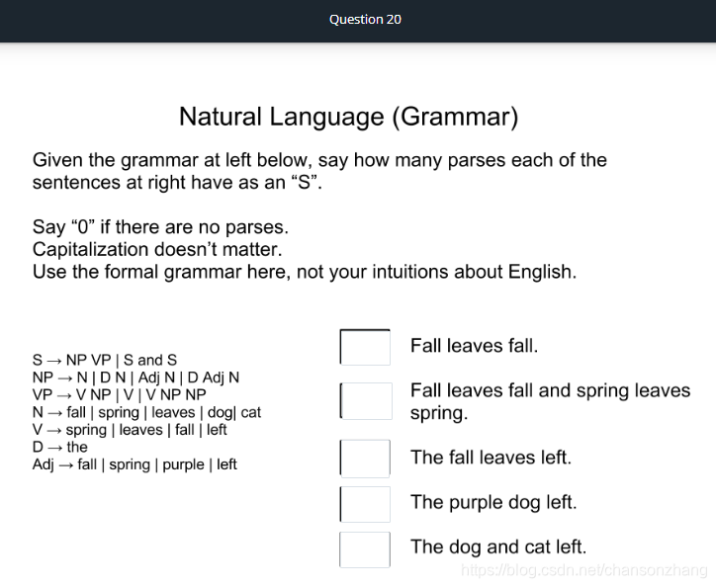
Task: Click the NP production rule line
Action: coord(135,378)
